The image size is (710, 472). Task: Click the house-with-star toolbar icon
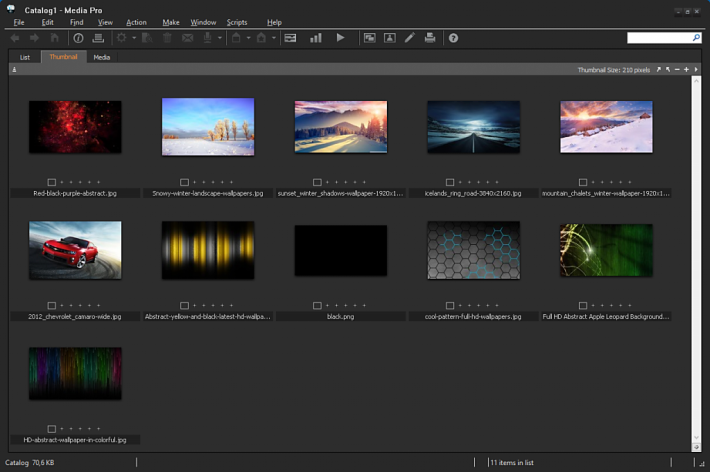[261, 38]
